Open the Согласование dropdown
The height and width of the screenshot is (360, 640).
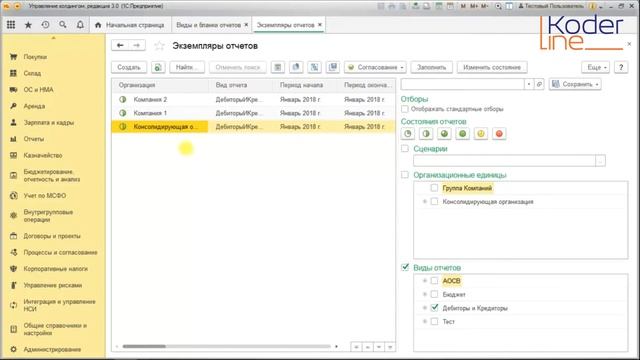(x=375, y=67)
